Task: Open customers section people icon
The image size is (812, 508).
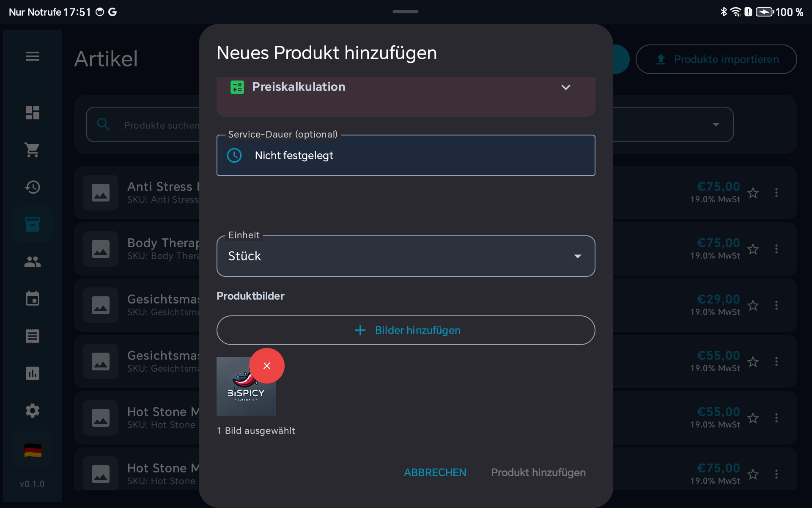Action: point(32,262)
